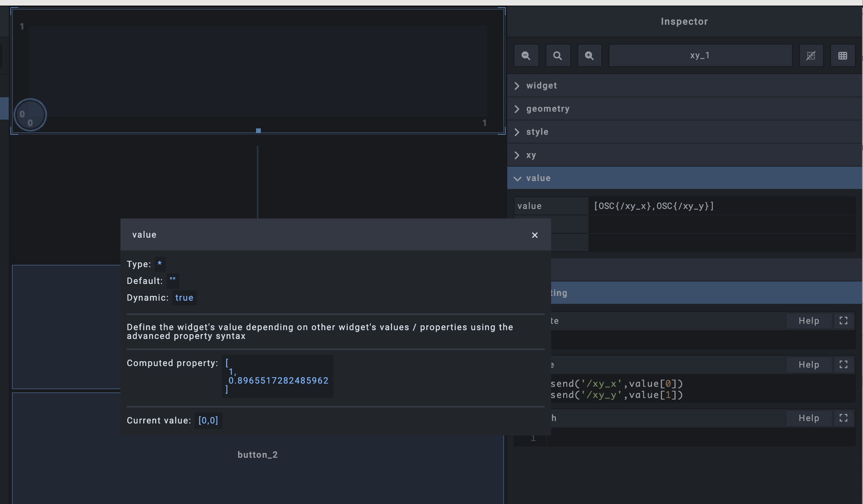
Task: Open Help for the onValue script
Action: (x=808, y=365)
